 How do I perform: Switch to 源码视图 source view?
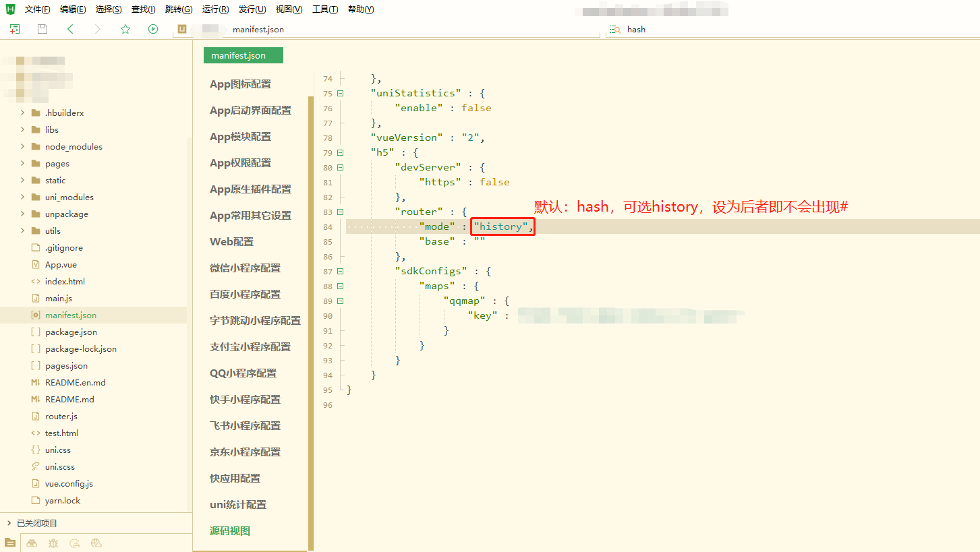click(230, 531)
